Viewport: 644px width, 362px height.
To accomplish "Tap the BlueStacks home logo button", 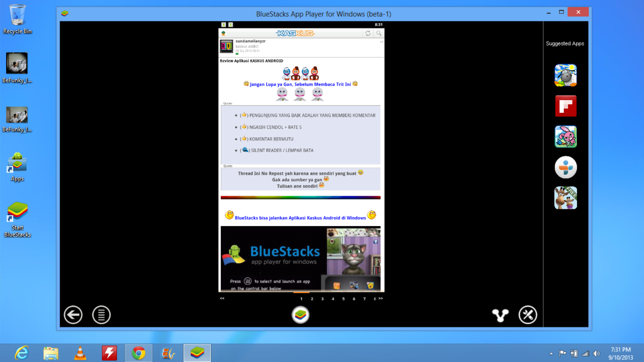I will (x=300, y=315).
